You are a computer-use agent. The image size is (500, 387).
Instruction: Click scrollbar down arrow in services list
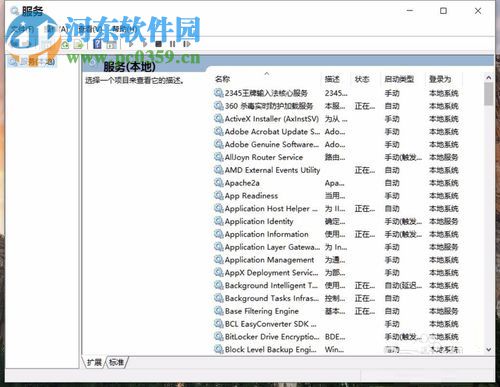489,350
